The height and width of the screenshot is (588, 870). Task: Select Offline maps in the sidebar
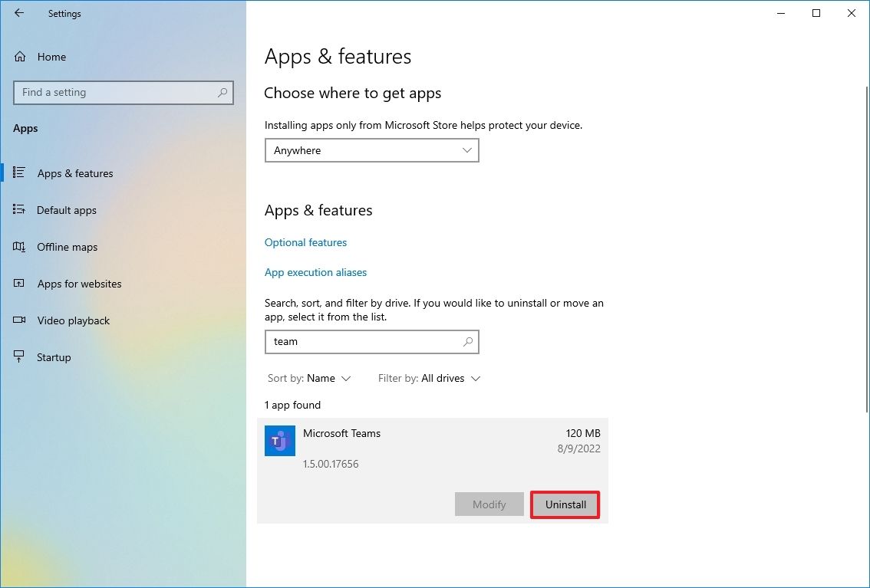pos(67,247)
